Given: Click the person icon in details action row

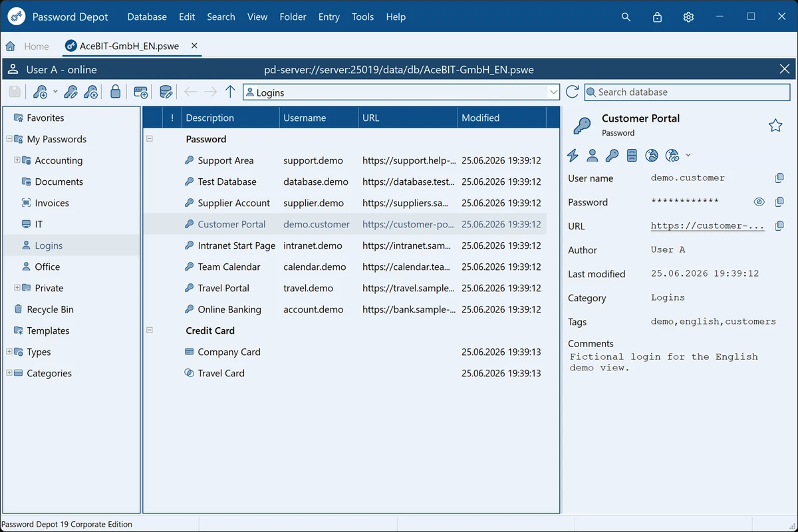Looking at the screenshot, I should point(592,156).
